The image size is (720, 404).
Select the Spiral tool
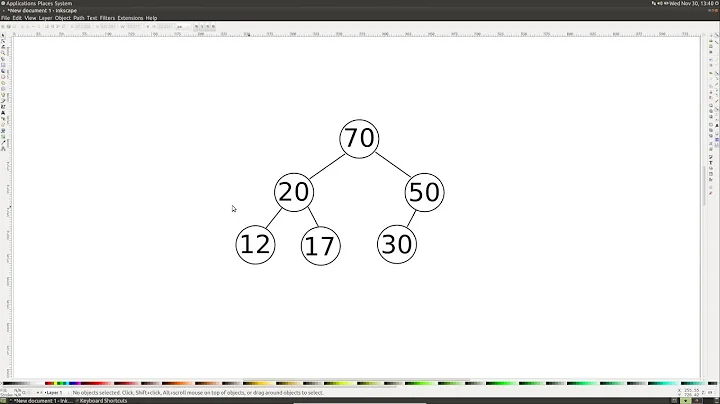tap(3, 89)
